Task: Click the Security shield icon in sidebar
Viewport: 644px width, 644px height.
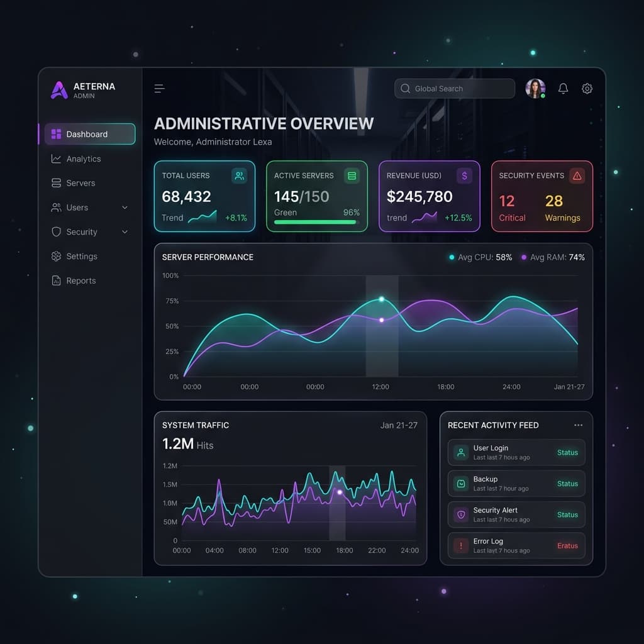Action: pos(56,231)
